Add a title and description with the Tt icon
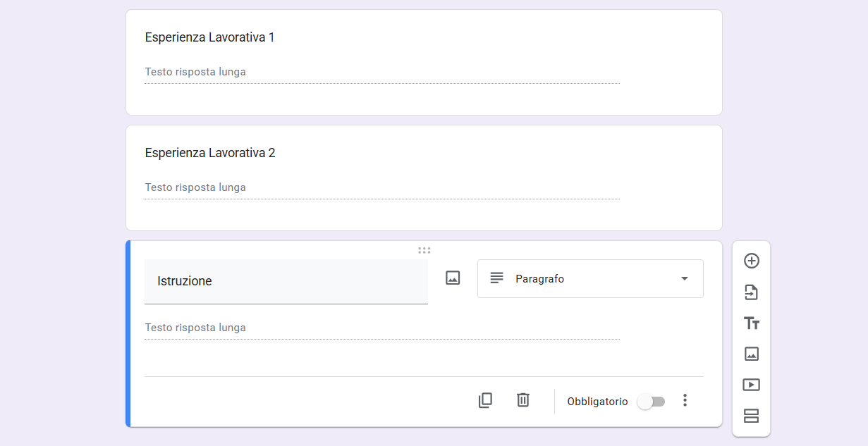Viewport: 868px width, 446px height. tap(751, 323)
